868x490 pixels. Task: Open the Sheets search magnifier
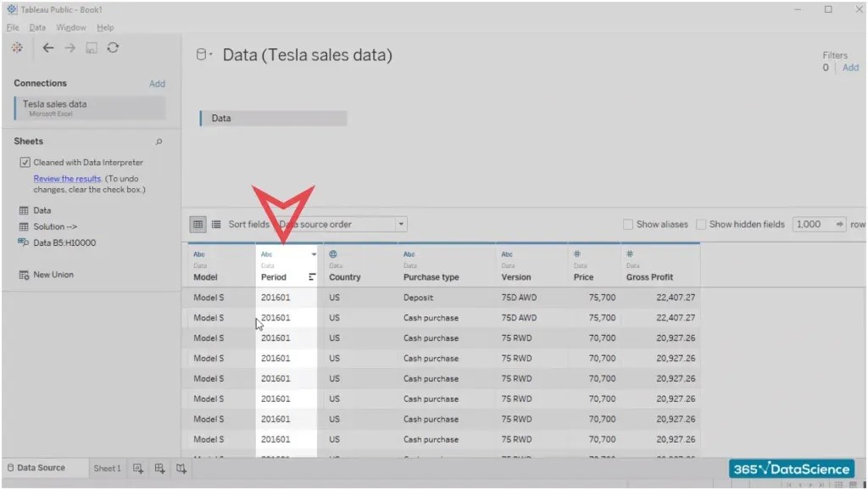coord(159,141)
